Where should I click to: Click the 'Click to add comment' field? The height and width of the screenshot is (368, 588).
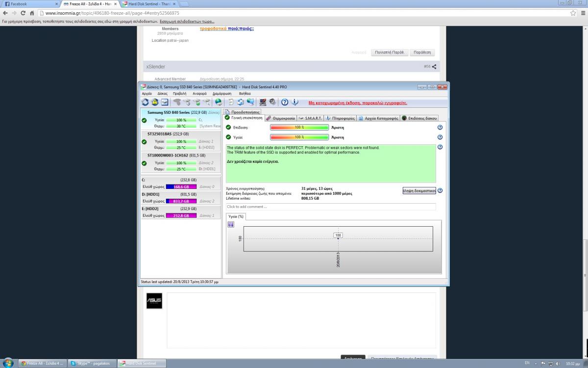point(331,207)
